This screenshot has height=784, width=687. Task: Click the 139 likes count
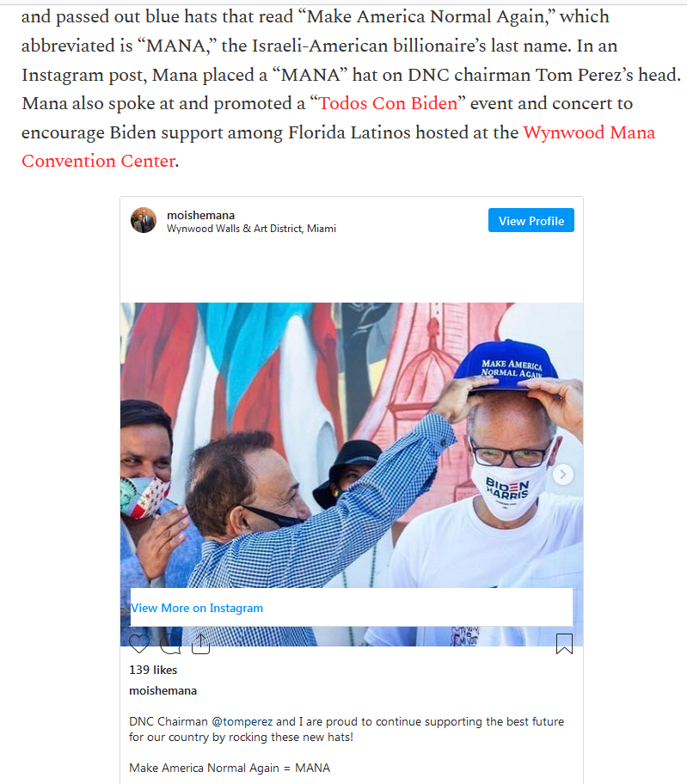pyautogui.click(x=153, y=670)
